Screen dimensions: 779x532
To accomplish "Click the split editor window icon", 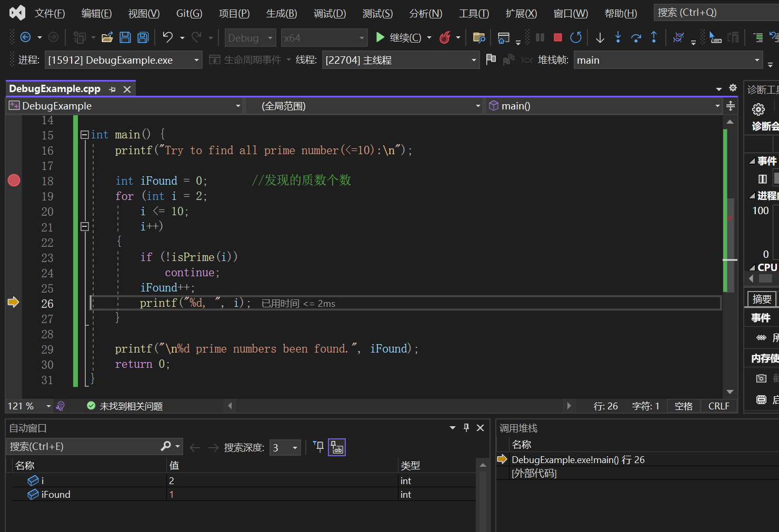I will pos(731,106).
